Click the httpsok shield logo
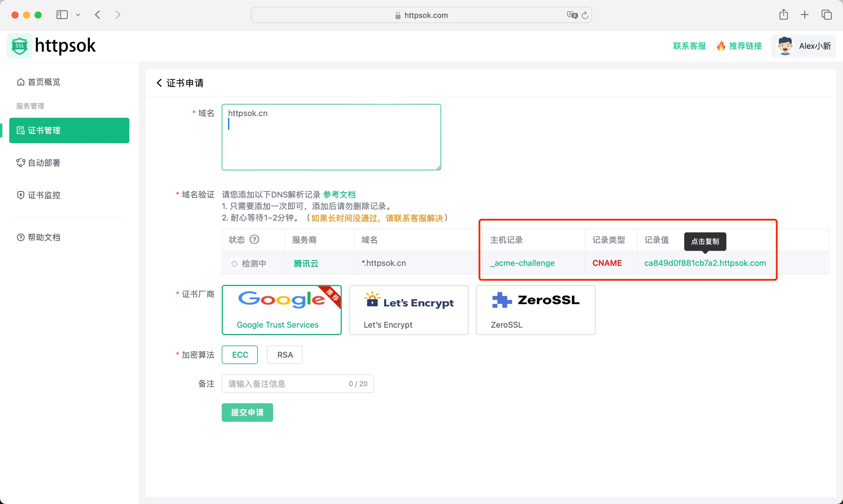 (19, 46)
